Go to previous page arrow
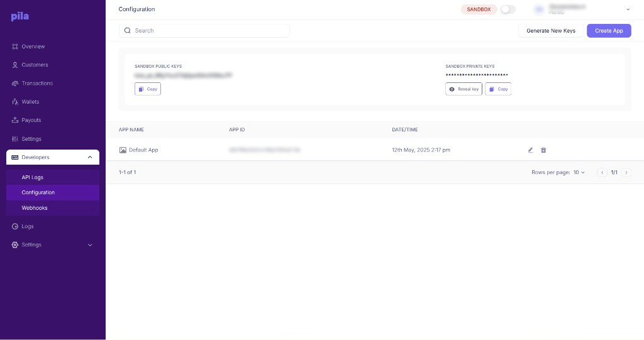Viewport: 644px width, 340px height. coord(602,172)
